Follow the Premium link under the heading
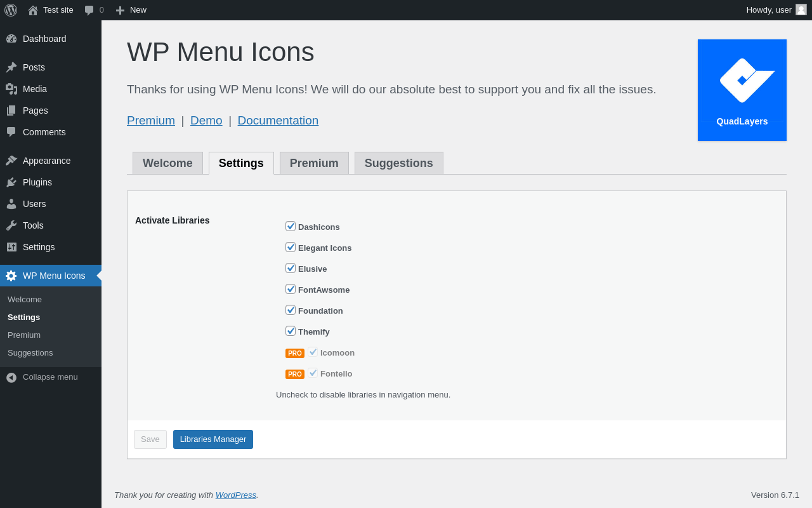This screenshot has width=812, height=508. 151,121
